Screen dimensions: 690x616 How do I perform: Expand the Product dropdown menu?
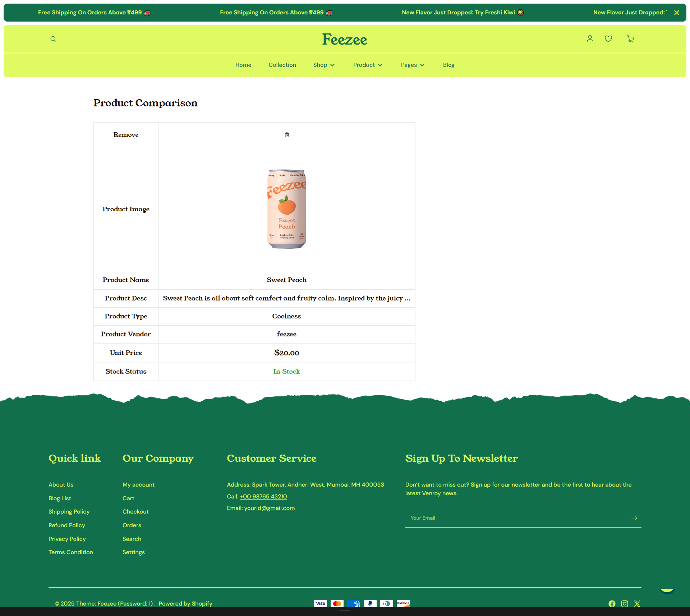(368, 65)
